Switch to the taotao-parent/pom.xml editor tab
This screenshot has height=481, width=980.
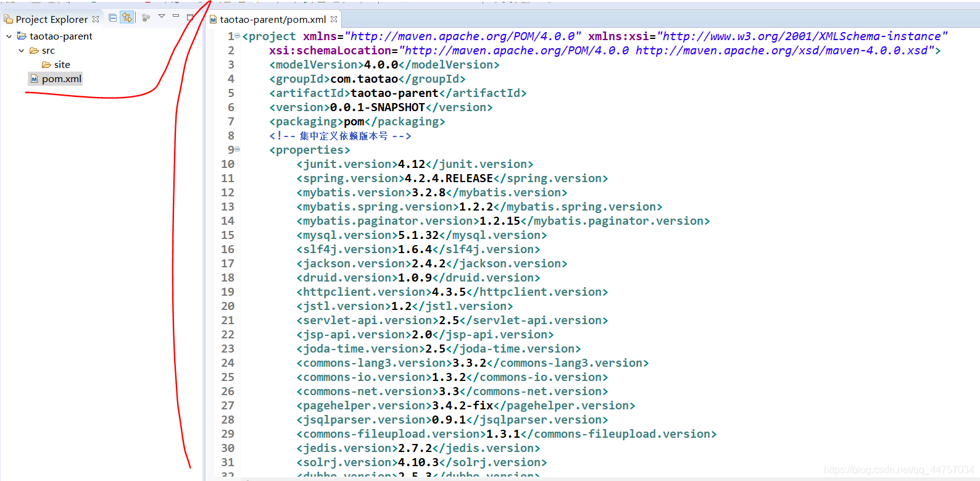pos(273,19)
